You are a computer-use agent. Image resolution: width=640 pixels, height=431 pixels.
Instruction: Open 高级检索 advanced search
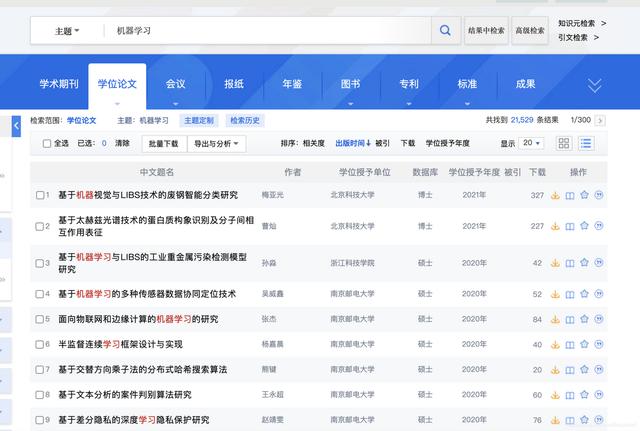tap(530, 31)
